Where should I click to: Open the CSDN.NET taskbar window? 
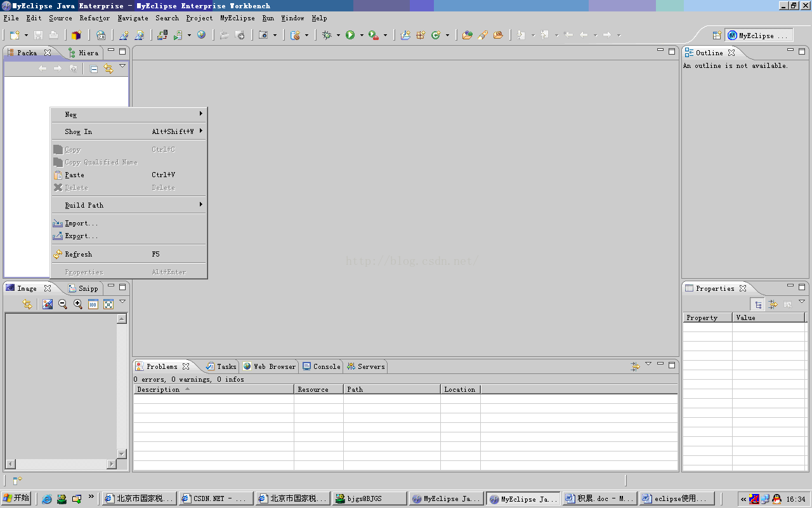(216, 499)
